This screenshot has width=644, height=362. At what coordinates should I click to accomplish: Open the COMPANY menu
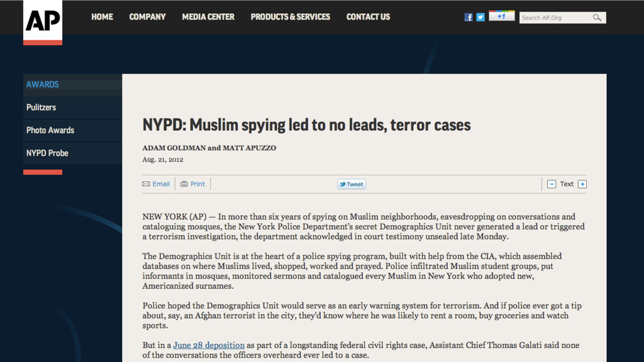point(147,17)
